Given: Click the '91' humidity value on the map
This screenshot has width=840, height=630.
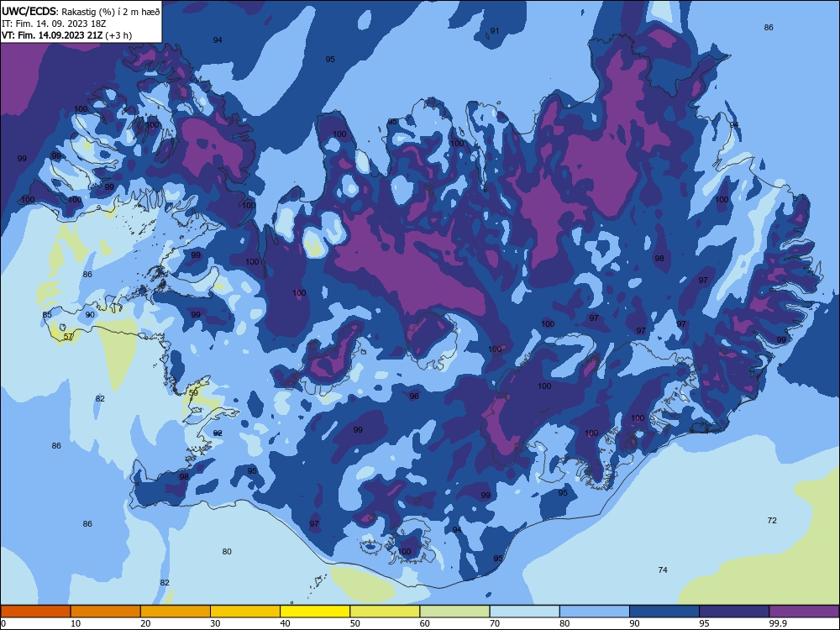Looking at the screenshot, I should pyautogui.click(x=495, y=31).
